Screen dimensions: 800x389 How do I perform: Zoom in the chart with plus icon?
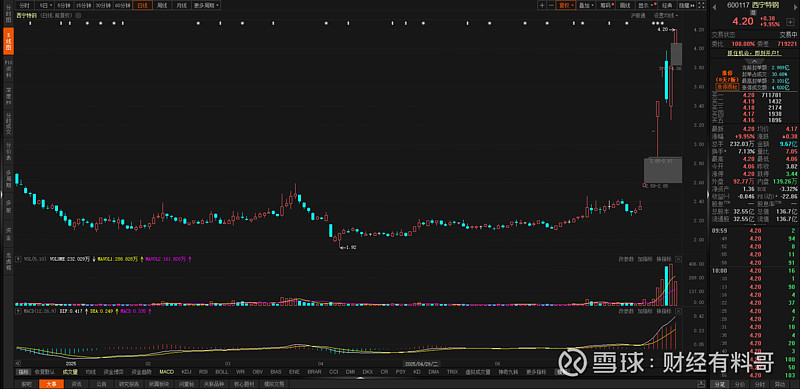tap(542, 5)
